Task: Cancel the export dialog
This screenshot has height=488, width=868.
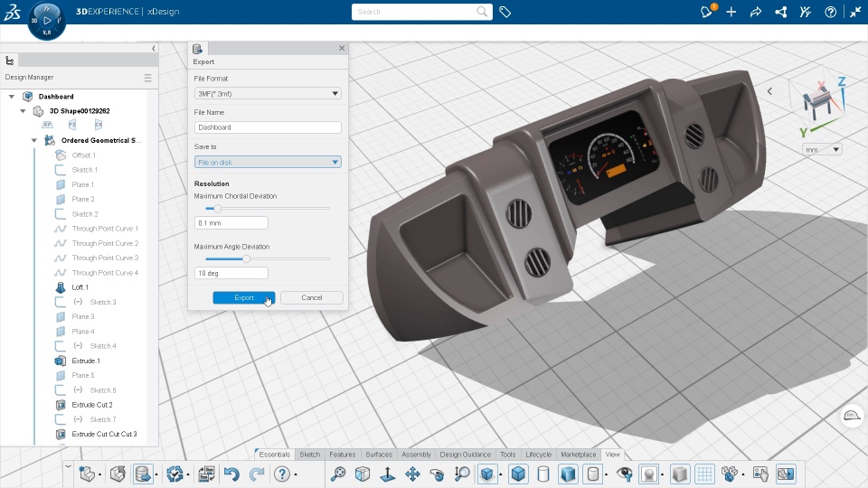Action: click(x=311, y=297)
